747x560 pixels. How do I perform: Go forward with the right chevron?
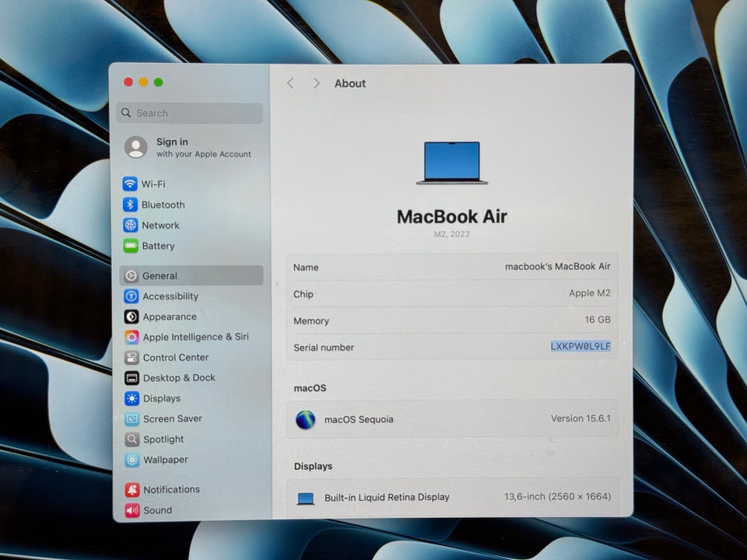click(317, 83)
